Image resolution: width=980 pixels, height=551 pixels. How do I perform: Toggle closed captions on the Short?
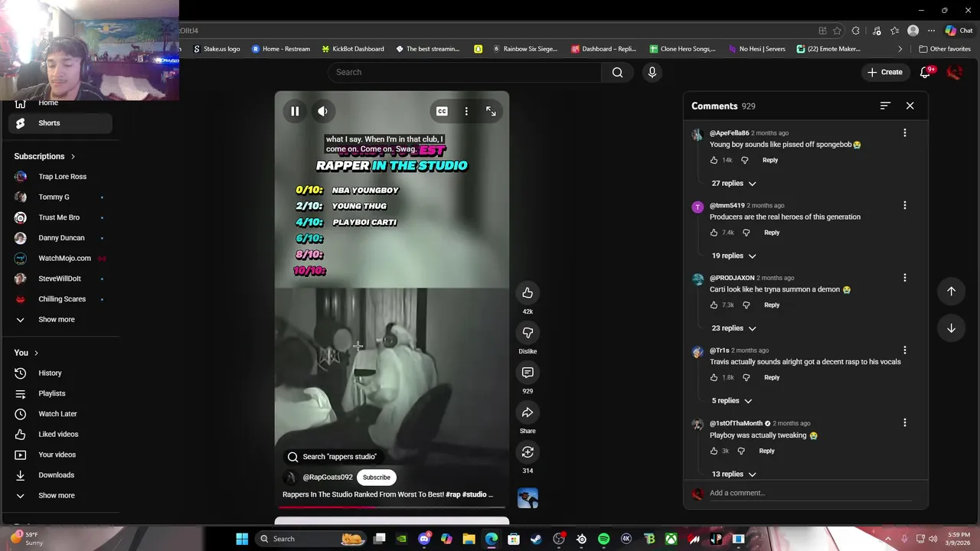pyautogui.click(x=442, y=112)
